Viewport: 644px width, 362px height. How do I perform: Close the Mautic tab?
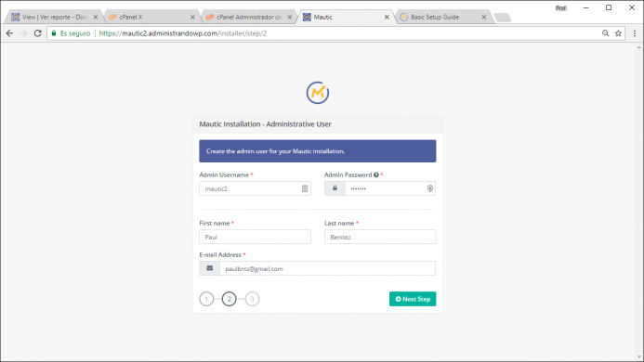[387, 18]
